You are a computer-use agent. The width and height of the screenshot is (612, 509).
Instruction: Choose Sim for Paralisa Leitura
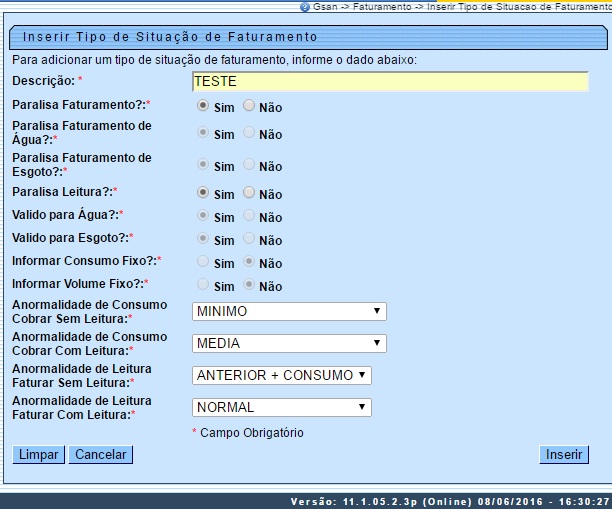pyautogui.click(x=203, y=192)
